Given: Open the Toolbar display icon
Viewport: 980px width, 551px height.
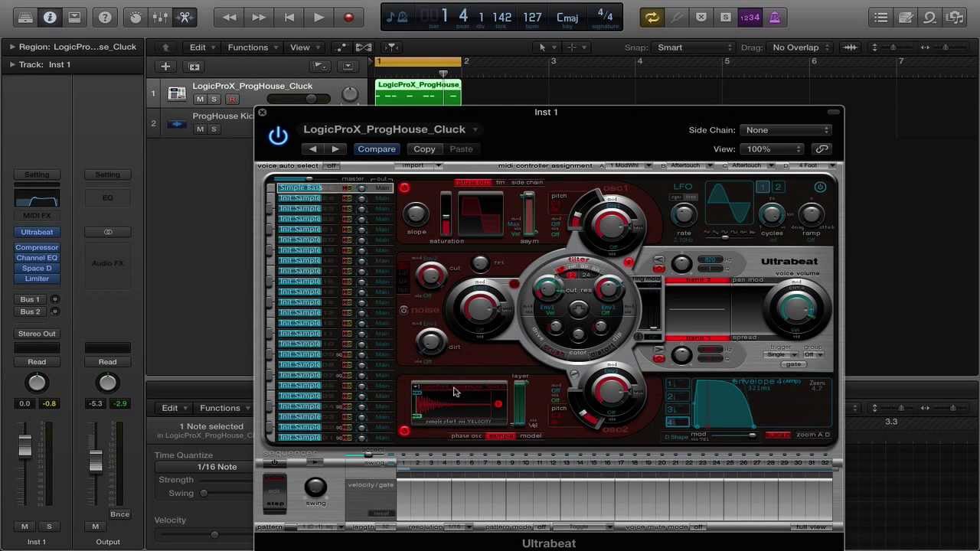Looking at the screenshot, I should [x=74, y=17].
